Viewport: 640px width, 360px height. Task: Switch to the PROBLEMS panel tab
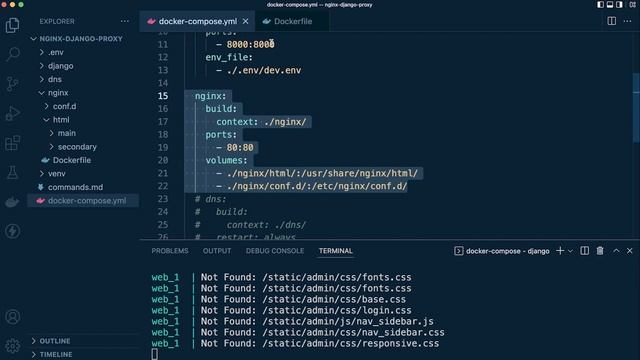coord(170,251)
